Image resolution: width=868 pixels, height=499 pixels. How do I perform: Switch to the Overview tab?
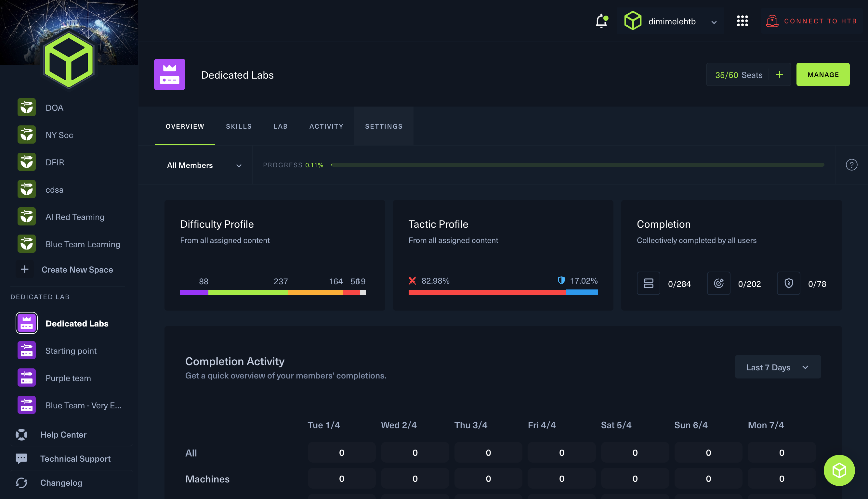185,126
